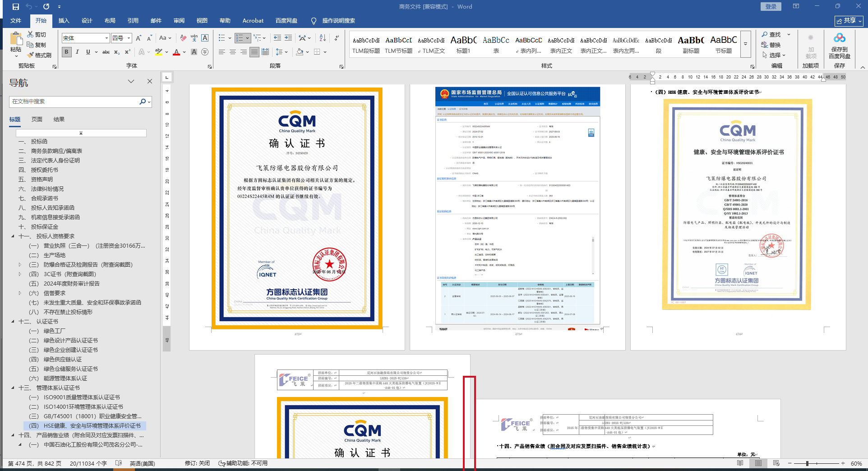Screen dimensions: 868x471
Task: Save the document using the quick access icon
Action: 16,7
